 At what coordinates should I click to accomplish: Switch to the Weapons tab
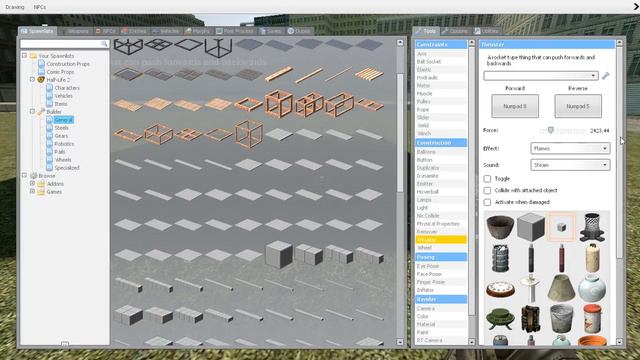(75, 31)
